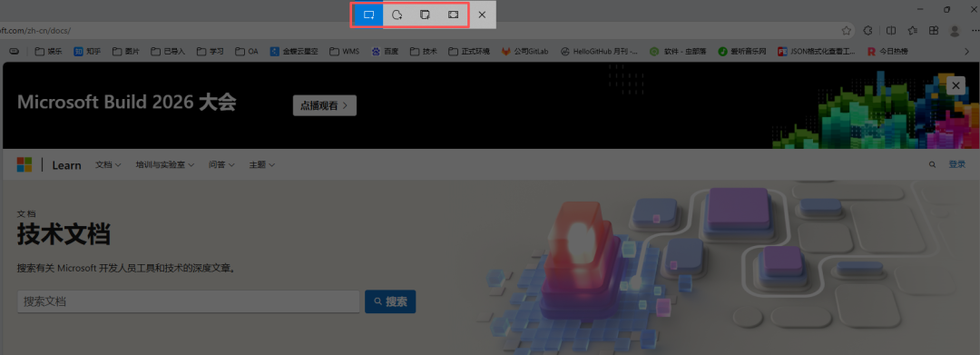Screen dimensions: 980x355
Task: Expand the 问答 navigation dropdown
Action: [221, 165]
